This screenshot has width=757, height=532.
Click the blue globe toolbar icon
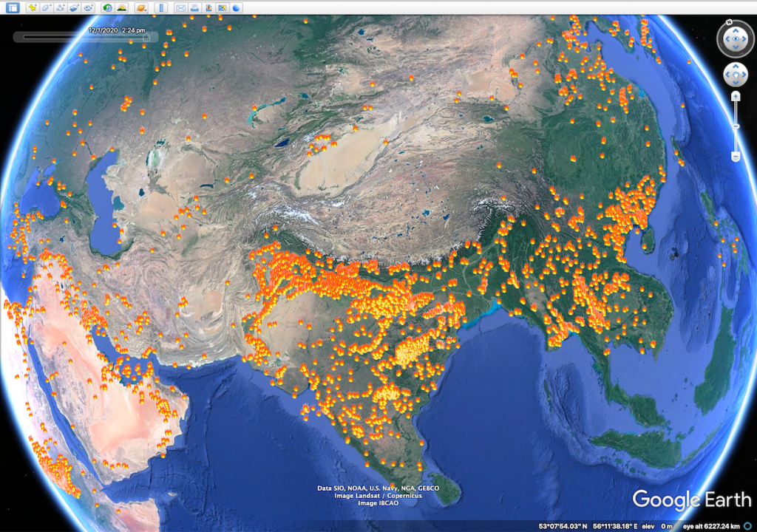237,7
